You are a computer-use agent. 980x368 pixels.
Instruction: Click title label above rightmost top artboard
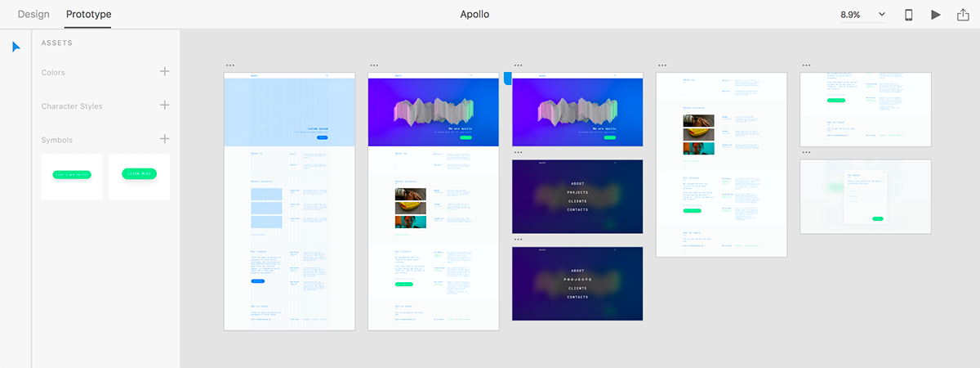pyautogui.click(x=806, y=65)
